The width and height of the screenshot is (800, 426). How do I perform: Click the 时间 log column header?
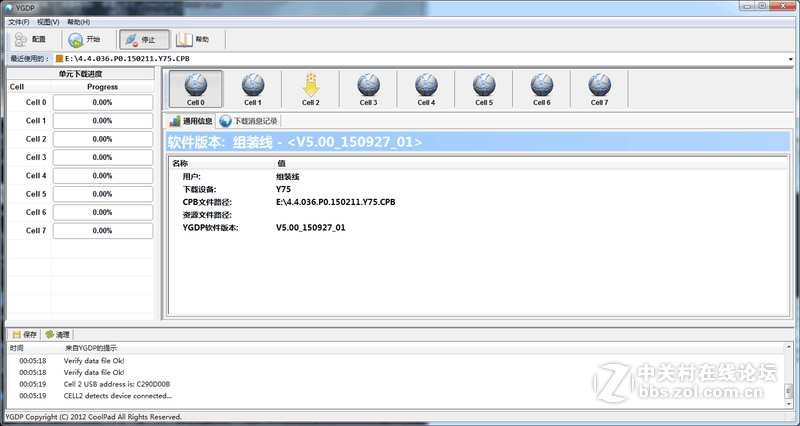(x=35, y=348)
